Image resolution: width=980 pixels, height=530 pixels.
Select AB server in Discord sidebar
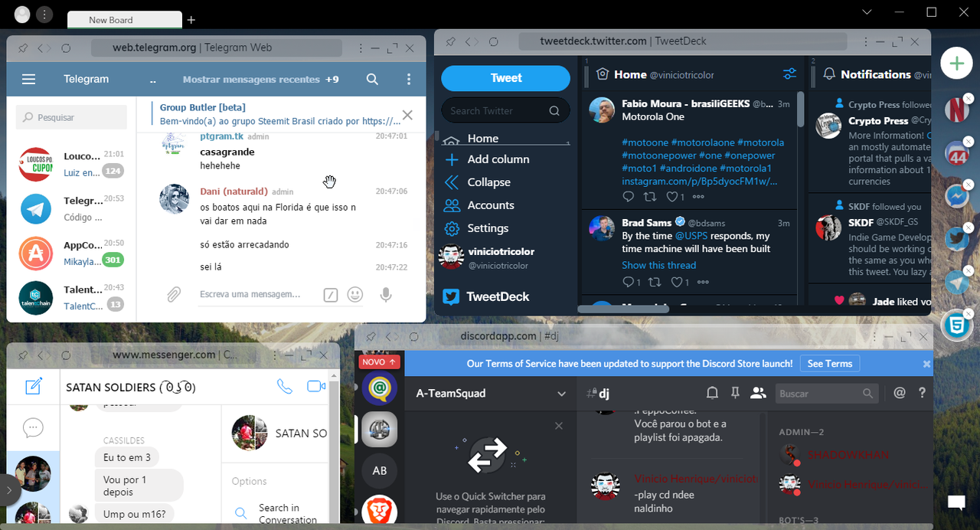coord(380,470)
